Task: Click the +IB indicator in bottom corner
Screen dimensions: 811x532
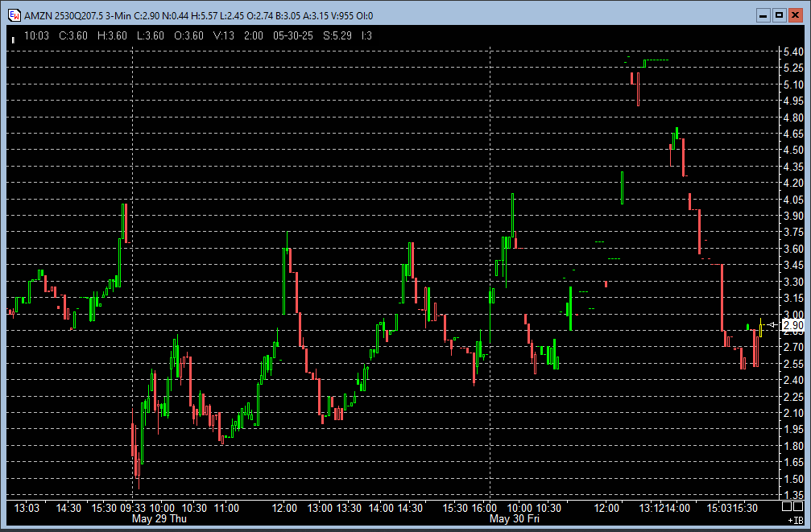Action: tap(796, 520)
